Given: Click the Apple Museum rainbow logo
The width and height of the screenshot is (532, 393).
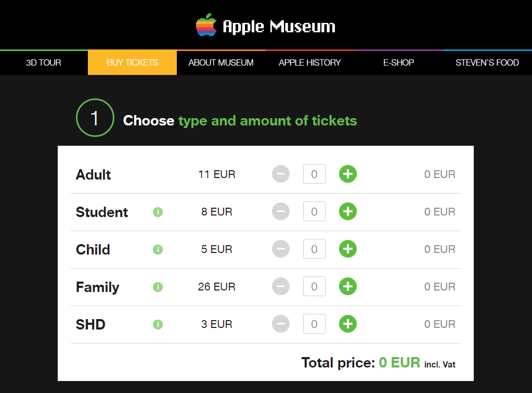Looking at the screenshot, I should click(206, 26).
